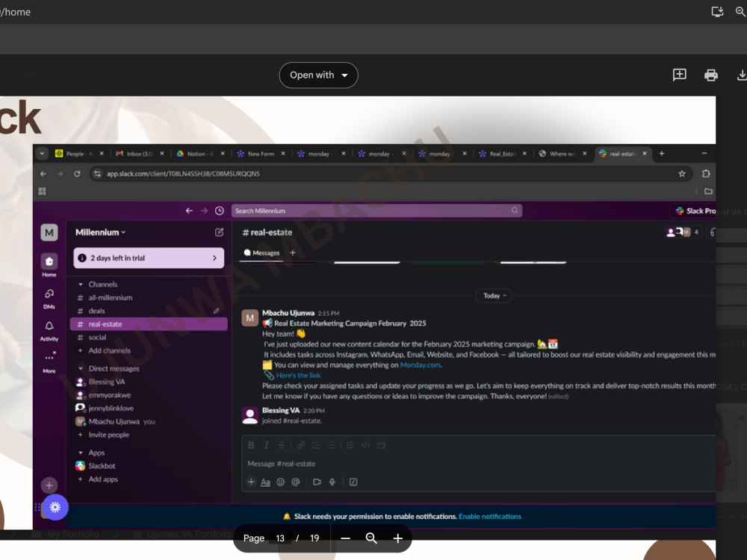Open the all-millennium channel
The height and width of the screenshot is (560, 747).
110,298
